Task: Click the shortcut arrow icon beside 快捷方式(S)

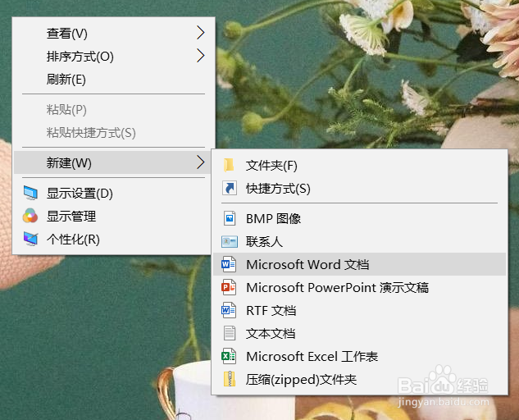Action: point(229,188)
